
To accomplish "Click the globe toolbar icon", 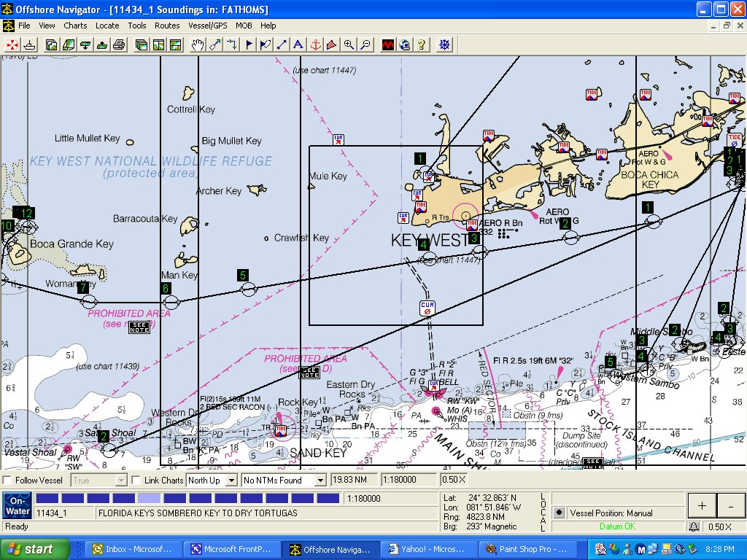I will click(x=404, y=44).
